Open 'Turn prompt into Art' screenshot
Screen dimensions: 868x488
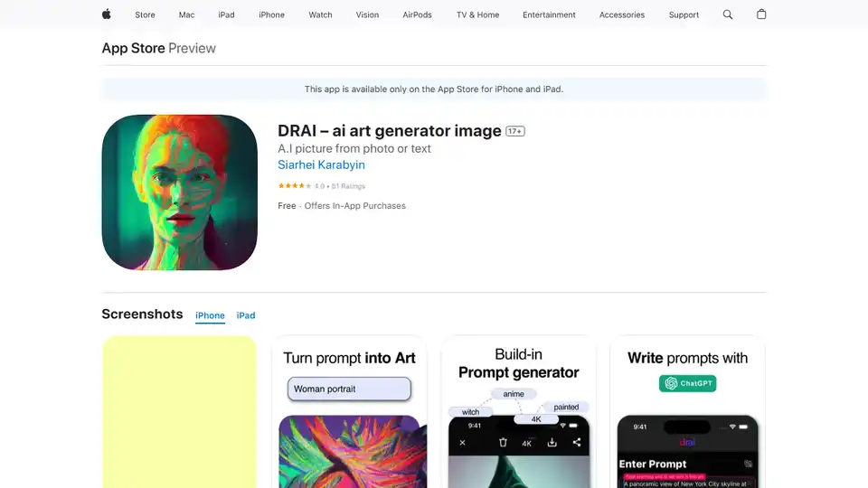pyautogui.click(x=349, y=412)
